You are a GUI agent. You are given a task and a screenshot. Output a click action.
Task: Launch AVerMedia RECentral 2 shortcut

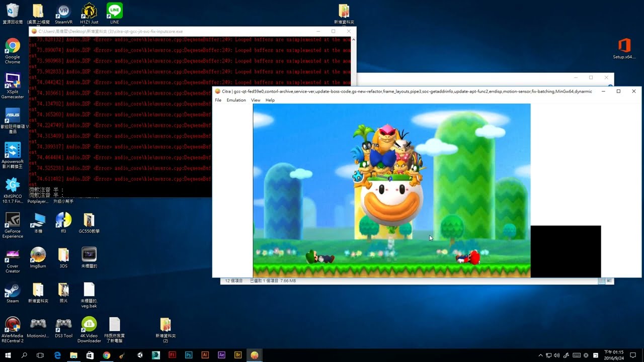tap(13, 330)
